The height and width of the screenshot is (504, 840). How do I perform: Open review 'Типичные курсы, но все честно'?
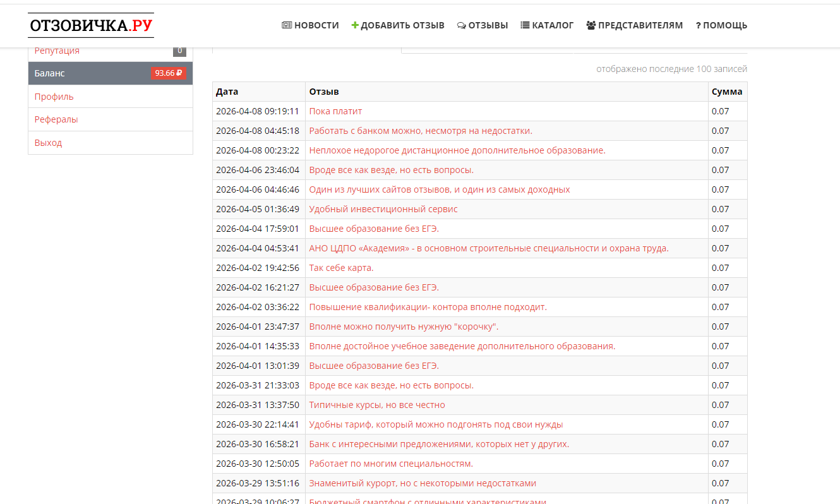[x=377, y=405]
